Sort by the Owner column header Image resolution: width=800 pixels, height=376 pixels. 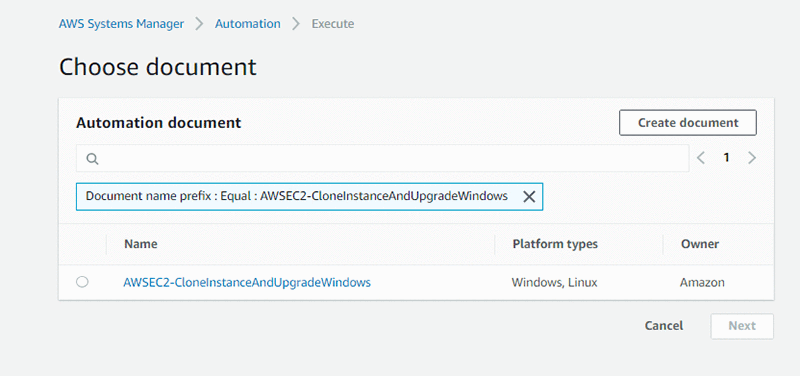click(699, 244)
